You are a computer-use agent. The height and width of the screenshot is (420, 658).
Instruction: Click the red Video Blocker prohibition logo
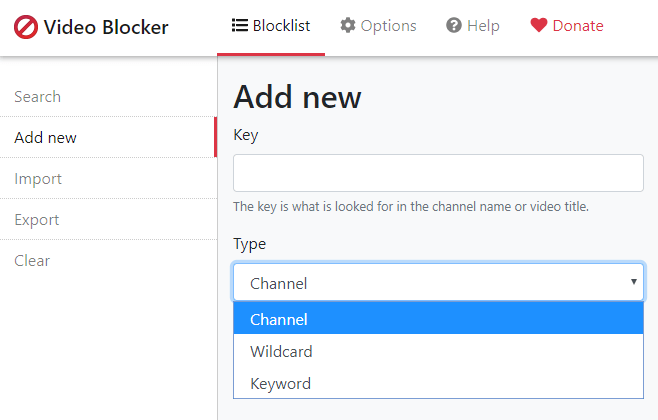click(26, 27)
